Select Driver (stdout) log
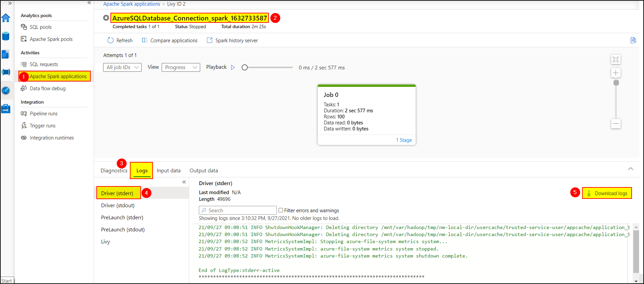The height and width of the screenshot is (284, 644). tap(118, 205)
